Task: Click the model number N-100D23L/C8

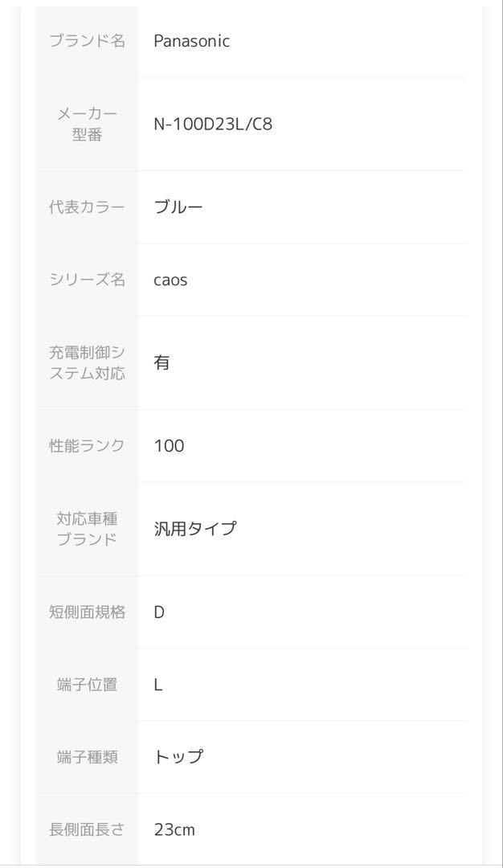Action: click(213, 124)
